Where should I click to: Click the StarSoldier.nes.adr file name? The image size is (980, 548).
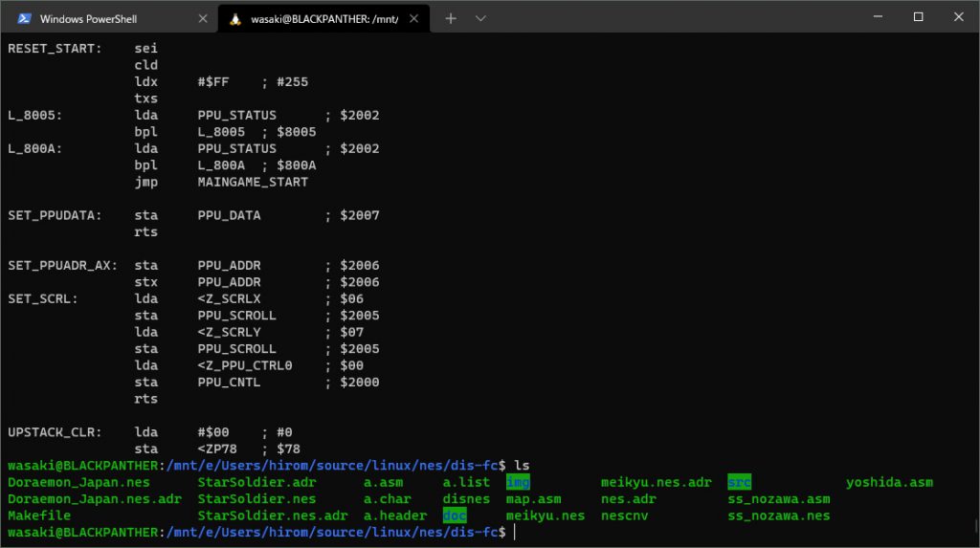point(273,516)
